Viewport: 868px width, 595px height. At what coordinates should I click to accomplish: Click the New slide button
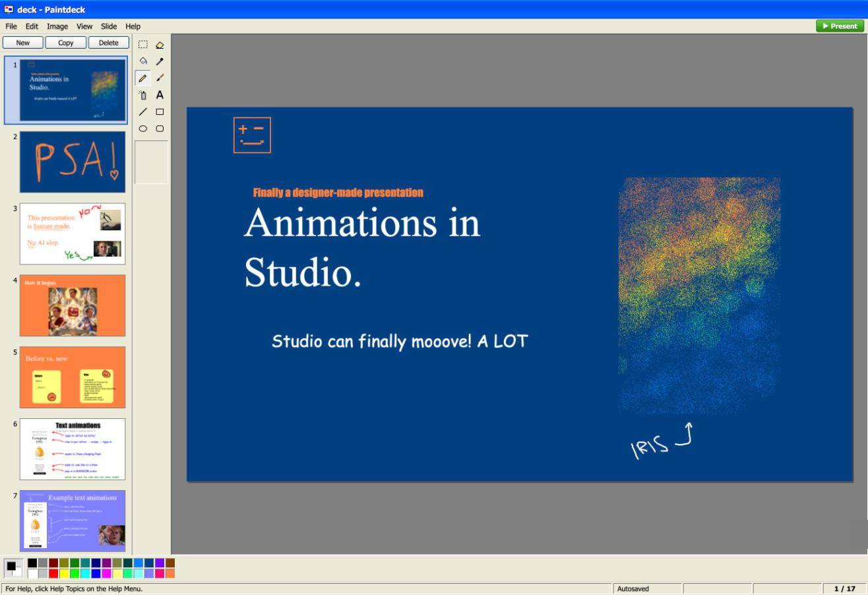pos(23,42)
